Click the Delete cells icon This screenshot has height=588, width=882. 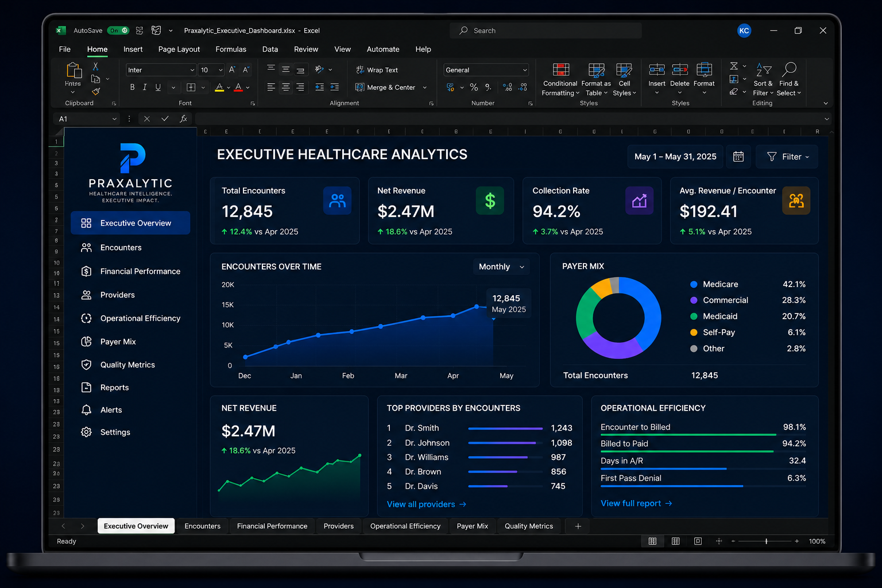tap(680, 70)
